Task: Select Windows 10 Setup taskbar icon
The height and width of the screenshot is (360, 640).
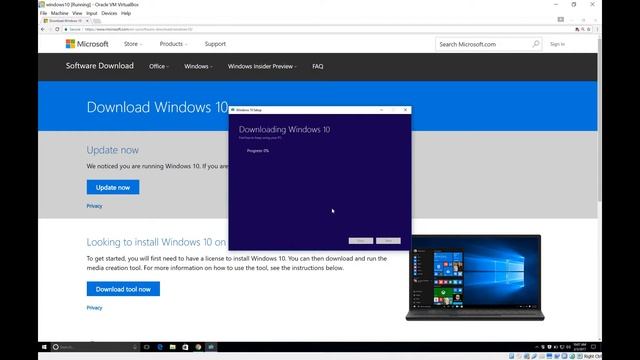Action: click(211, 347)
